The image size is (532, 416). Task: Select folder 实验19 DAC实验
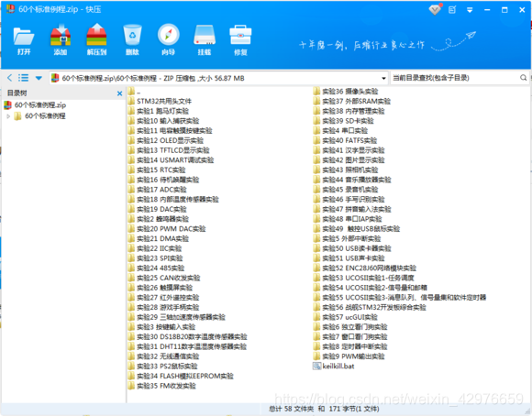tap(158, 209)
